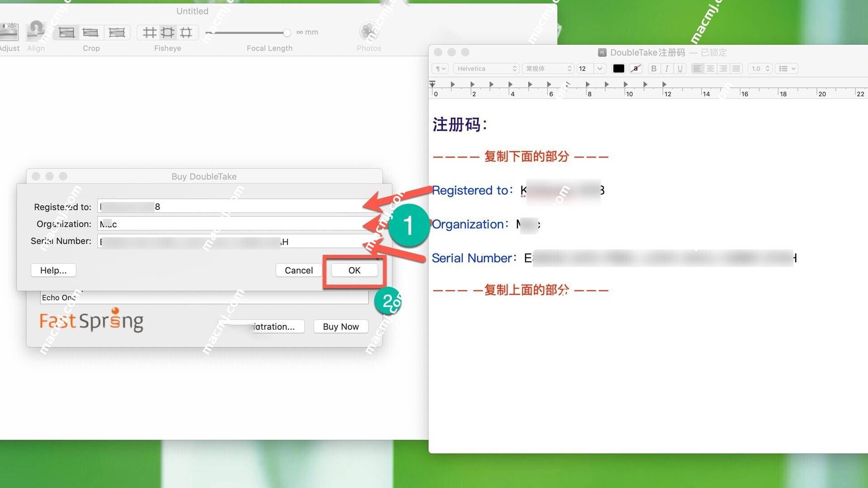Click the ruler tab stop before the 2 mark
Image resolution: width=868 pixels, height=488 pixels.
tap(453, 84)
